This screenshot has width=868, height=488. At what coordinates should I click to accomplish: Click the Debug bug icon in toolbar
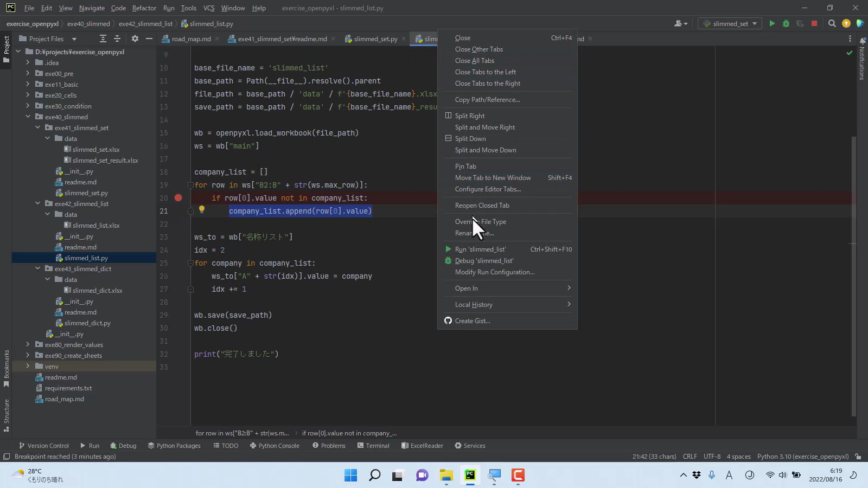point(786,23)
